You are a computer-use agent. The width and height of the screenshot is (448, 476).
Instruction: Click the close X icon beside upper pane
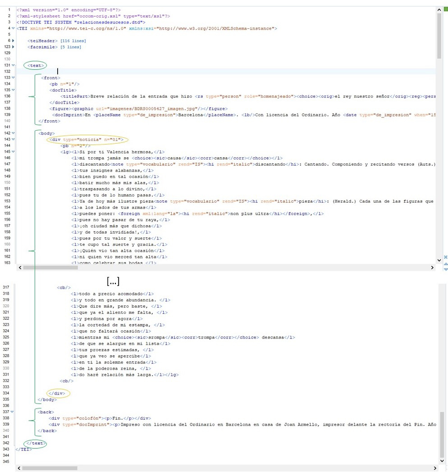446,257
